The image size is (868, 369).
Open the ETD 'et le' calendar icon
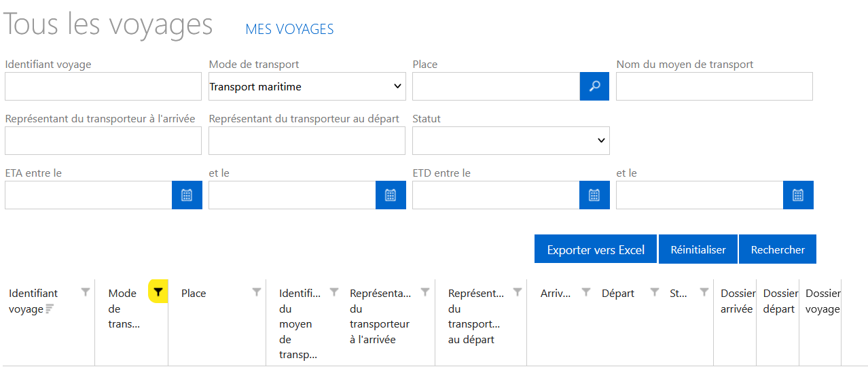798,195
